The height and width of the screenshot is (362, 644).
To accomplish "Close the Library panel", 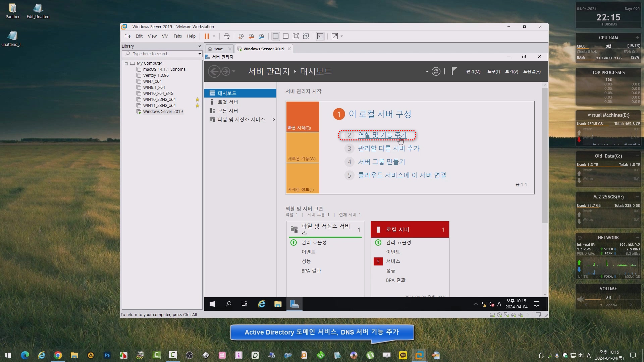I will click(200, 46).
